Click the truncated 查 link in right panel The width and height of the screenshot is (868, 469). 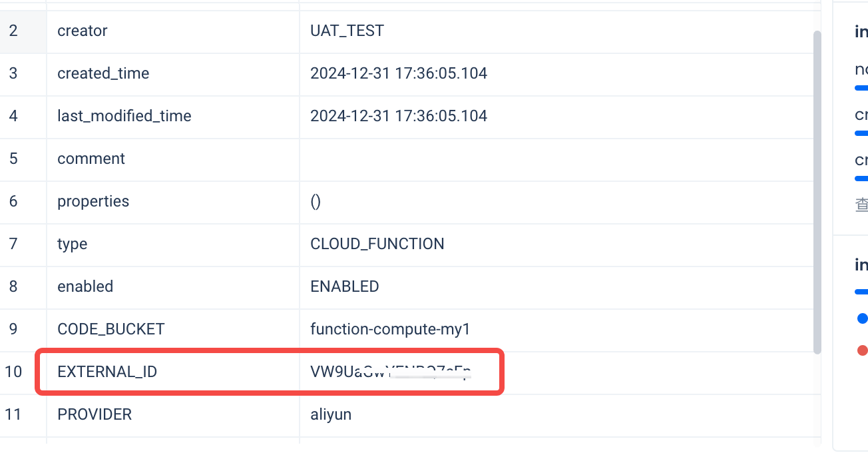point(861,205)
